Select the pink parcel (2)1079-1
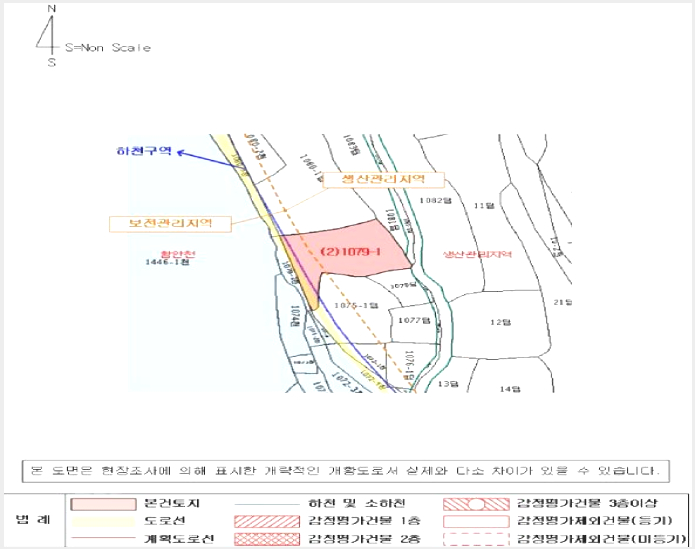This screenshot has height=549, width=695. (350, 251)
